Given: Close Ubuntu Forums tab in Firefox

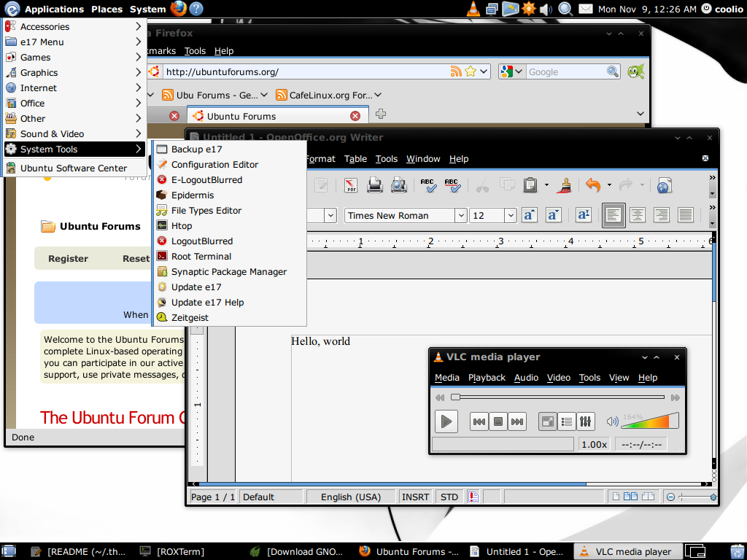Looking at the screenshot, I should (355, 116).
